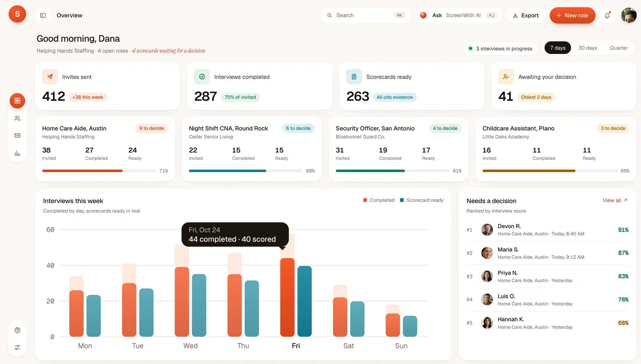Screen dimensions: 641x364
Task: Click the Awaiting your decision person icon
Action: point(506,76)
